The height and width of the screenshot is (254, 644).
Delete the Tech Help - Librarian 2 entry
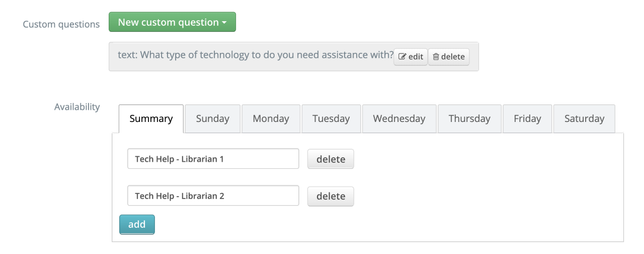(331, 196)
